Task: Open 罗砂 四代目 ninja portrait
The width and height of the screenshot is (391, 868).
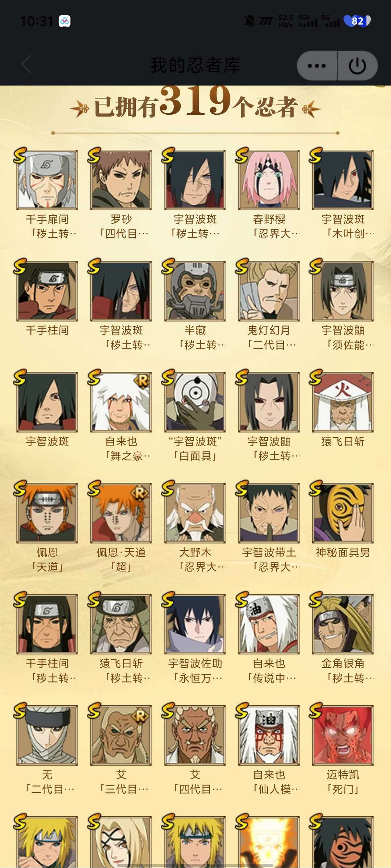Action: tap(121, 180)
